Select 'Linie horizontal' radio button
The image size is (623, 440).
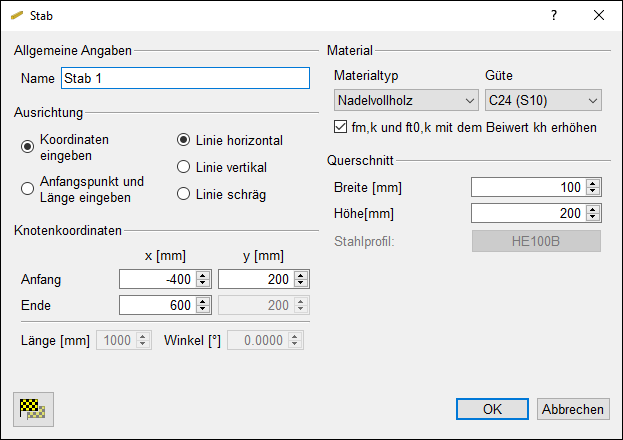coord(183,140)
